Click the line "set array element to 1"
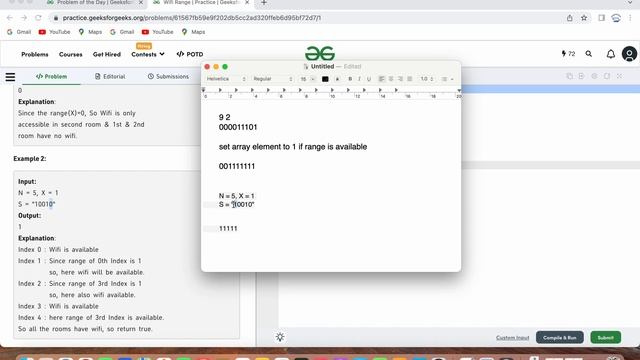This screenshot has width=640, height=360. tap(293, 147)
